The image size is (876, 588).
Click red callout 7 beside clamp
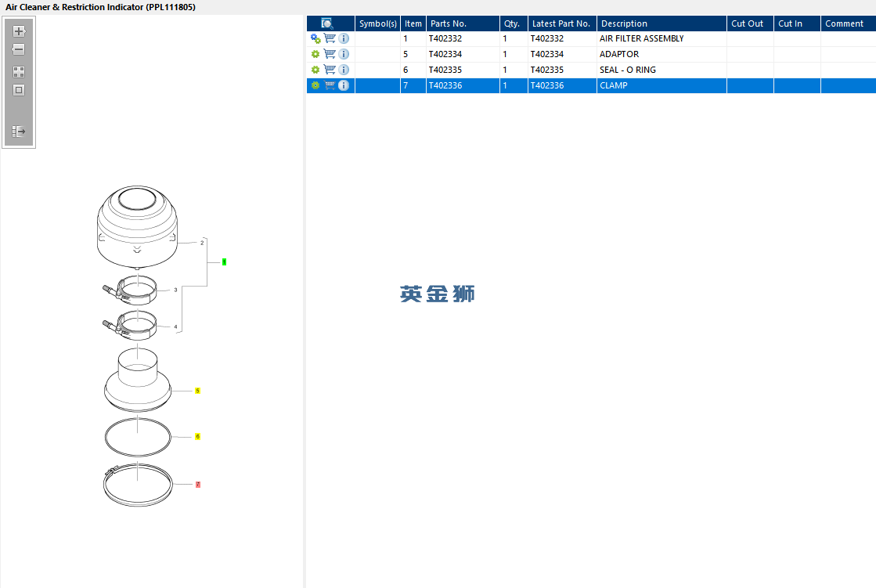coord(198,485)
